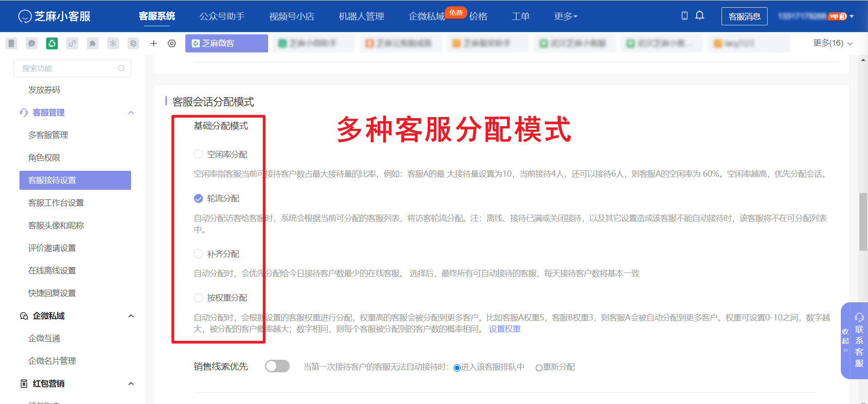Viewport: 868px width, 404px height.
Task: Click the headset icon on 联系客服
Action: [859, 317]
